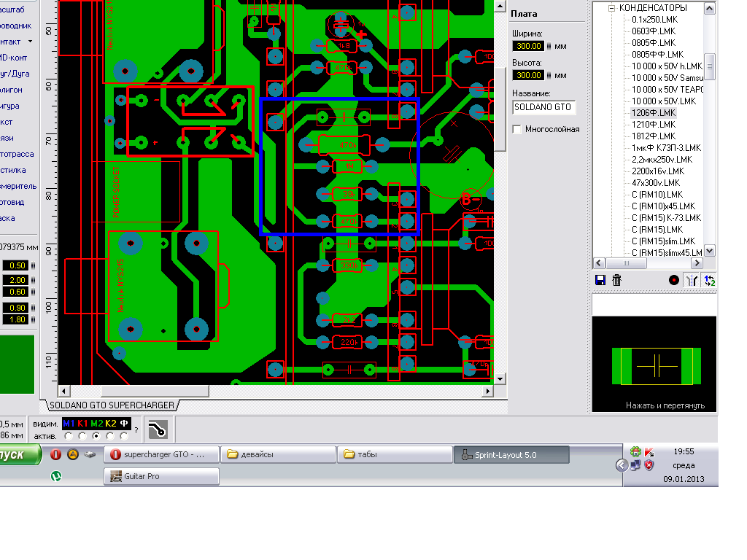Select the Измеритель tool

pyautogui.click(x=18, y=186)
